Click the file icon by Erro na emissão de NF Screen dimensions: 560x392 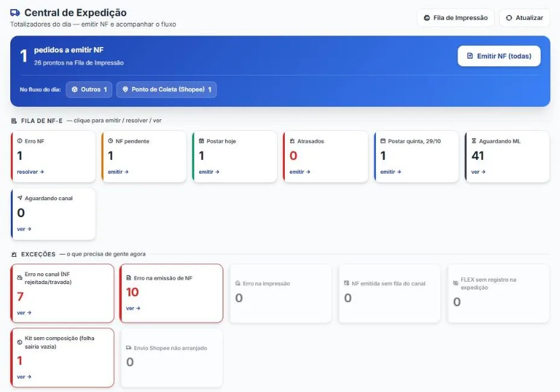tap(129, 278)
